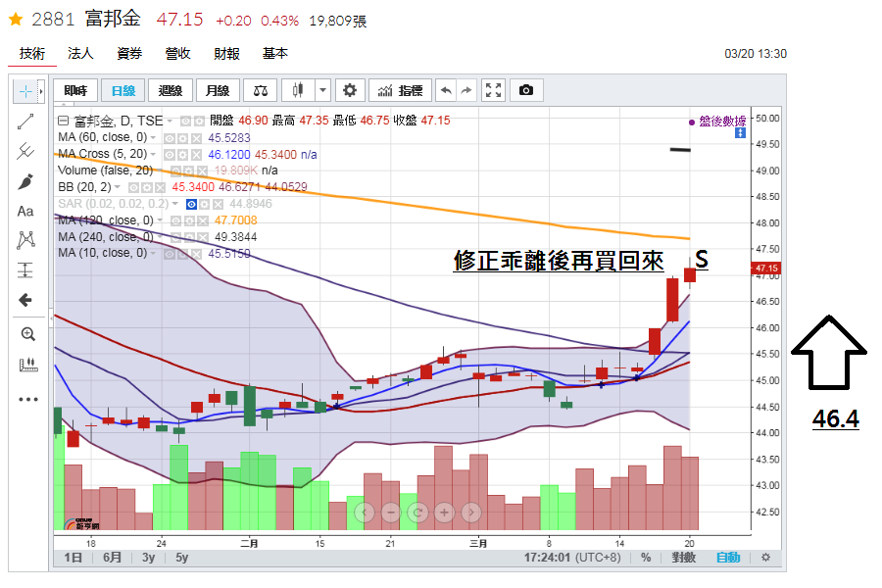Open chart settings gear in toolbar
This screenshot has width=882, height=588.
point(350,90)
